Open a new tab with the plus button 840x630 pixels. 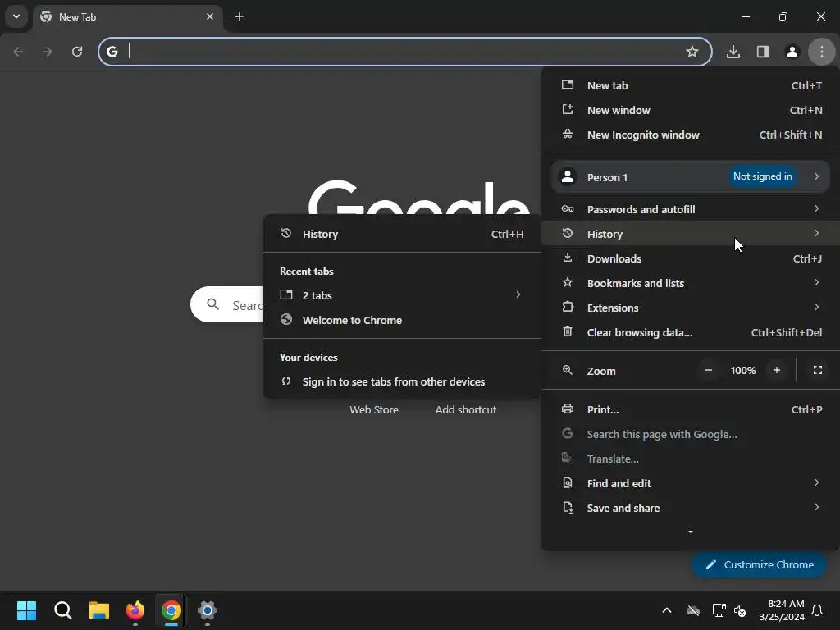tap(240, 16)
